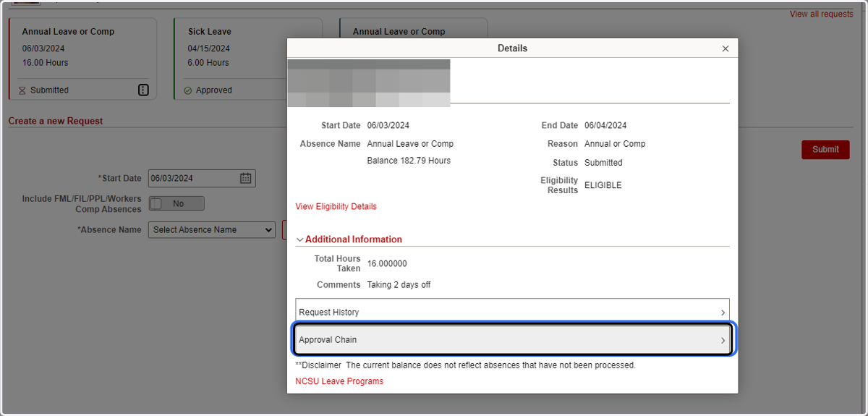This screenshot has width=868, height=416.
Task: Open View all requests link
Action: point(821,14)
